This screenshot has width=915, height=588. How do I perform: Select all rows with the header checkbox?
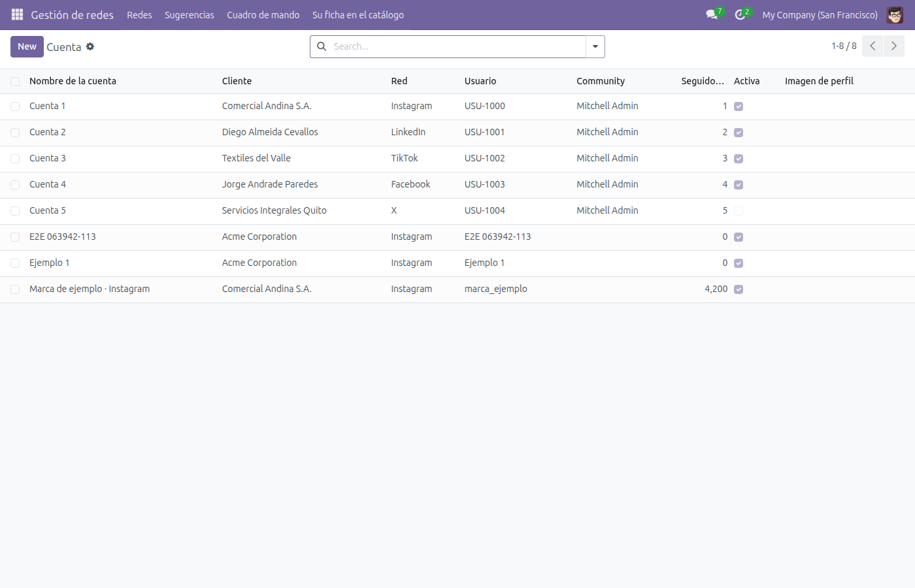[x=15, y=82]
